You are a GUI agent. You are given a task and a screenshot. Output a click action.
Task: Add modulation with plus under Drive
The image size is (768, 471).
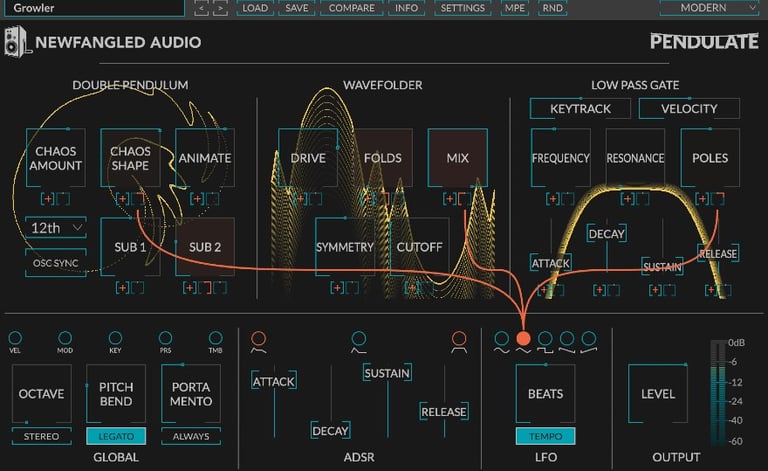pyautogui.click(x=300, y=199)
